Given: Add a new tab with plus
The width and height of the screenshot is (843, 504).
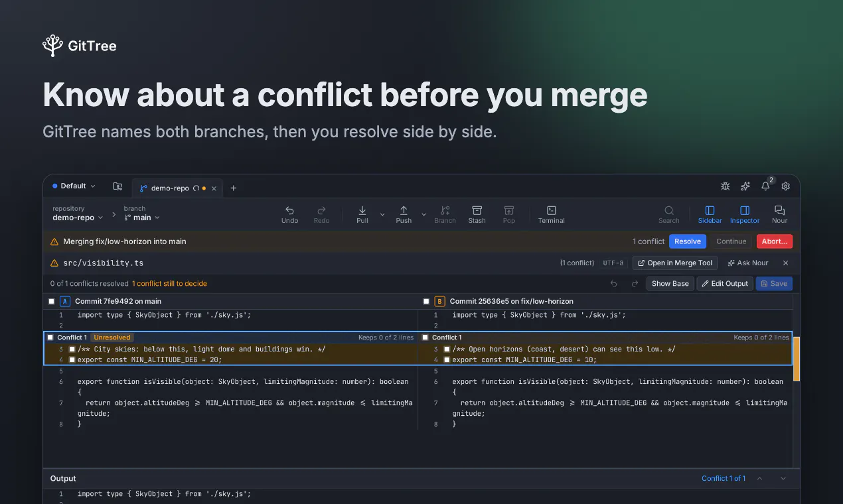Looking at the screenshot, I should 233,188.
